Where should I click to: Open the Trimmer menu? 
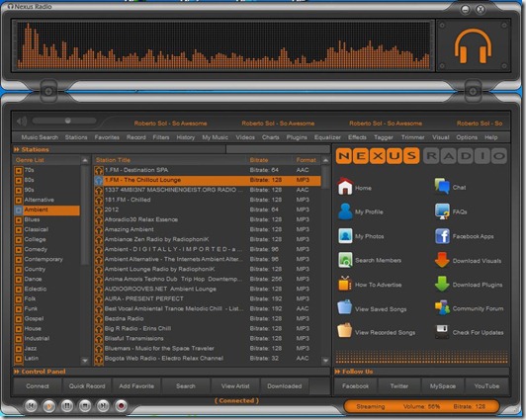click(x=412, y=137)
